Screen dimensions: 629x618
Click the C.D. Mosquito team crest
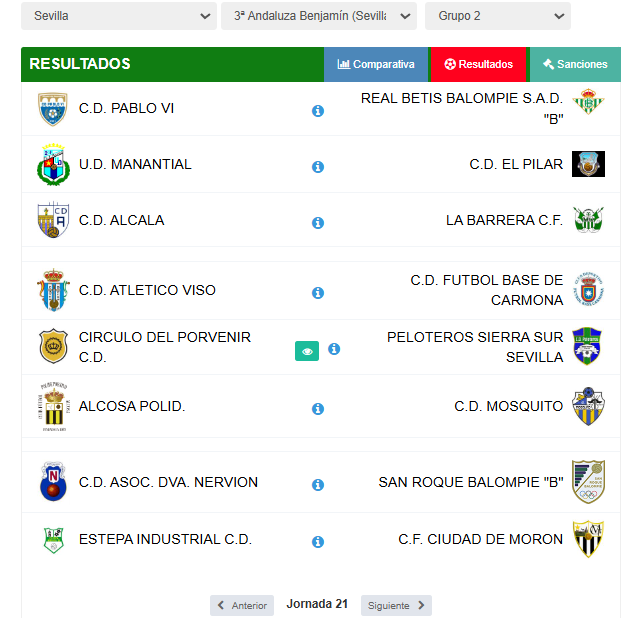tap(588, 406)
